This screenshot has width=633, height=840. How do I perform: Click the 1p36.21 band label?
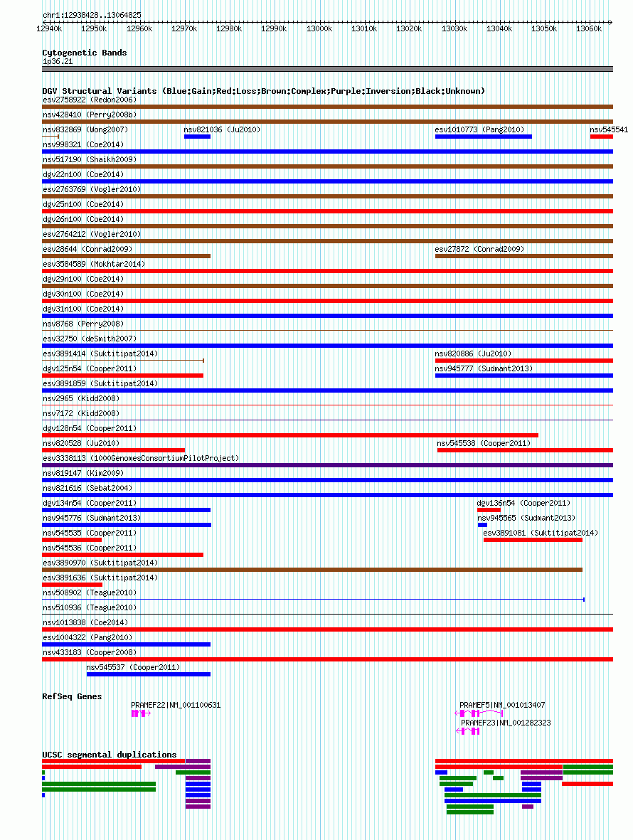click(58, 62)
